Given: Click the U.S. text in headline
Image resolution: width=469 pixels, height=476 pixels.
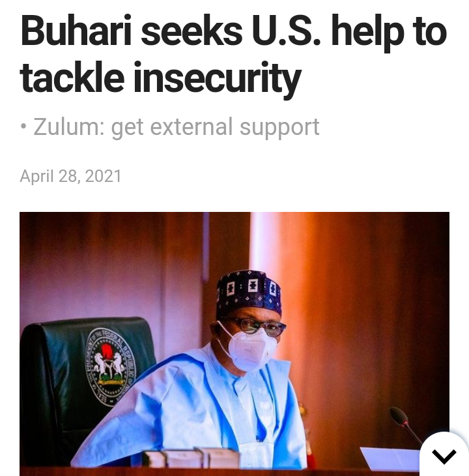Looking at the screenshot, I should (286, 32).
